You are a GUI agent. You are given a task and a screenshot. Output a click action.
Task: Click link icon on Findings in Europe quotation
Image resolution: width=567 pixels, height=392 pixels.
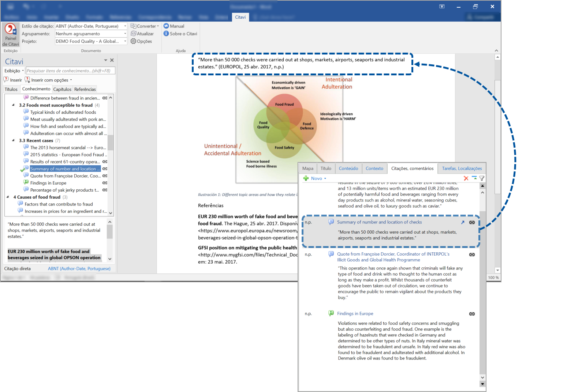(472, 314)
